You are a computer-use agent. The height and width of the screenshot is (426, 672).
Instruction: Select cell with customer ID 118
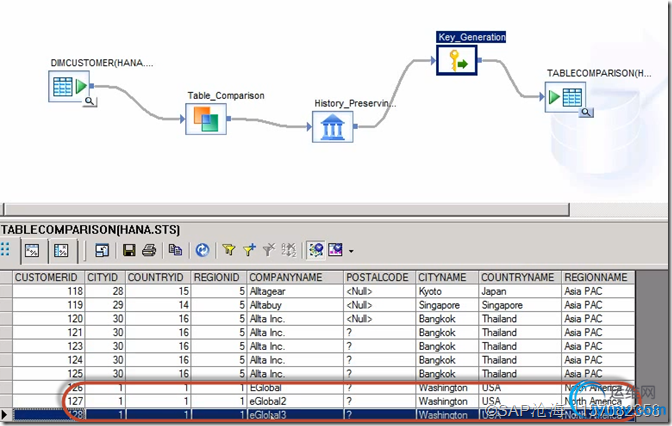(48, 291)
